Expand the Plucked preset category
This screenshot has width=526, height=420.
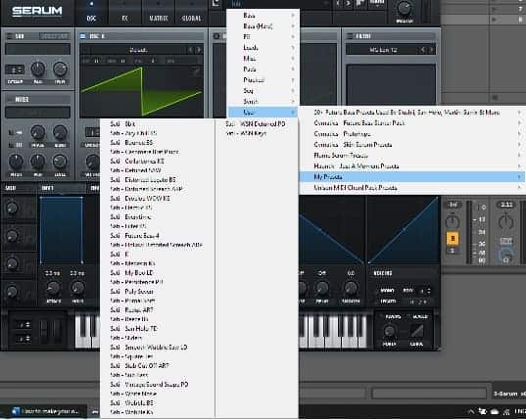[263, 79]
